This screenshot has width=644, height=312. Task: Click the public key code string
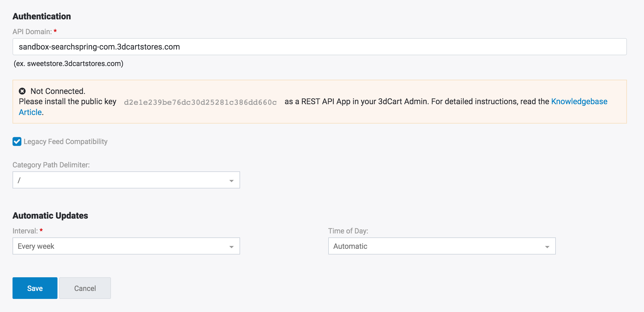pos(200,102)
